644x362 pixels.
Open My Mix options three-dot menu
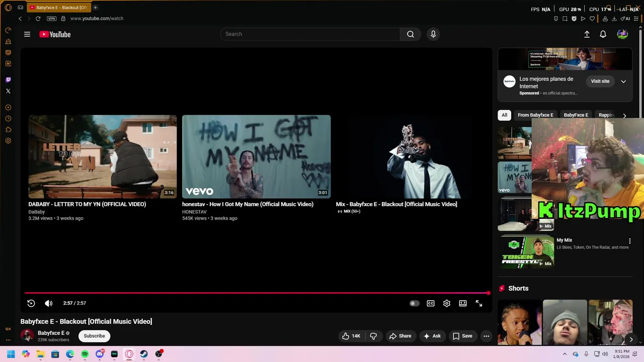click(629, 241)
